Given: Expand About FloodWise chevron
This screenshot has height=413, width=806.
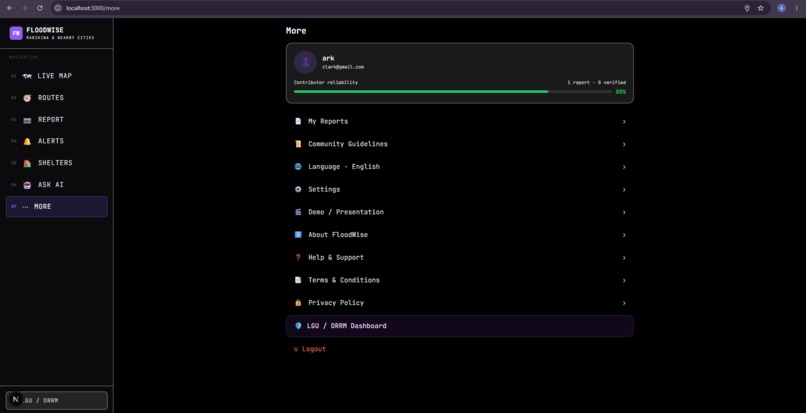Looking at the screenshot, I should click(624, 235).
